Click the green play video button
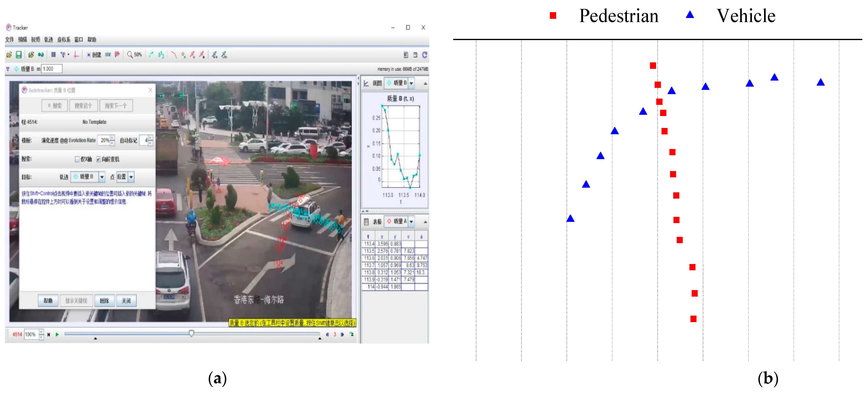 [x=57, y=334]
